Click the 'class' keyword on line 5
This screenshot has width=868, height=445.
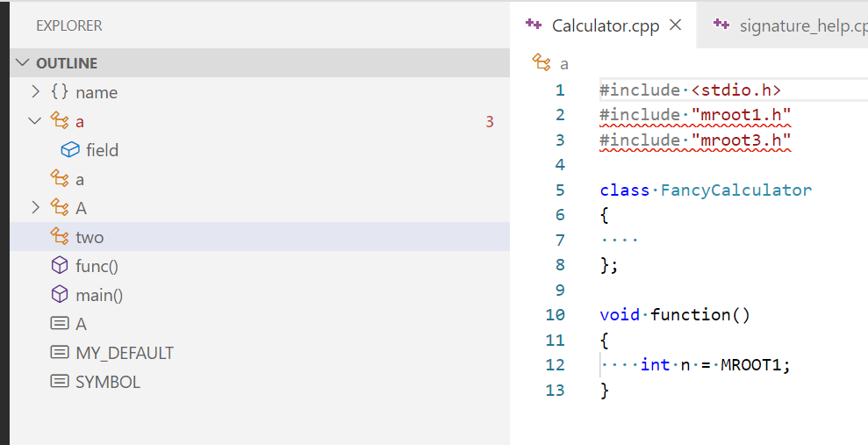[624, 190]
